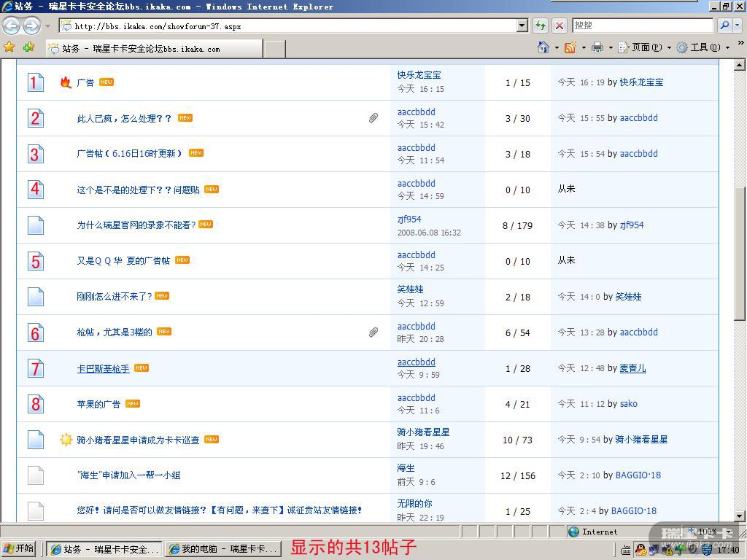
Task: Click the address bar URL field
Action: 288,26
